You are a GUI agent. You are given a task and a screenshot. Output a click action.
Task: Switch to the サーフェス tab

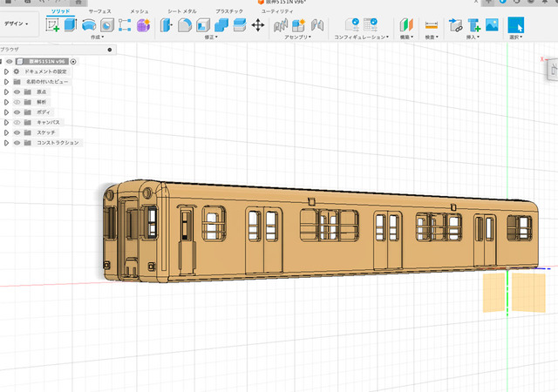(x=100, y=11)
